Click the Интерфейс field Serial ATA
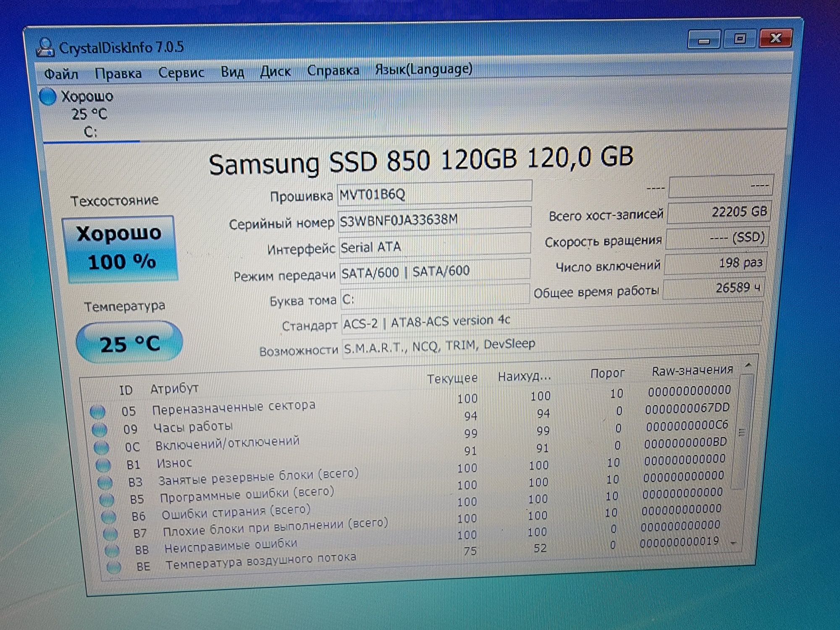The width and height of the screenshot is (840, 630). pos(434,245)
